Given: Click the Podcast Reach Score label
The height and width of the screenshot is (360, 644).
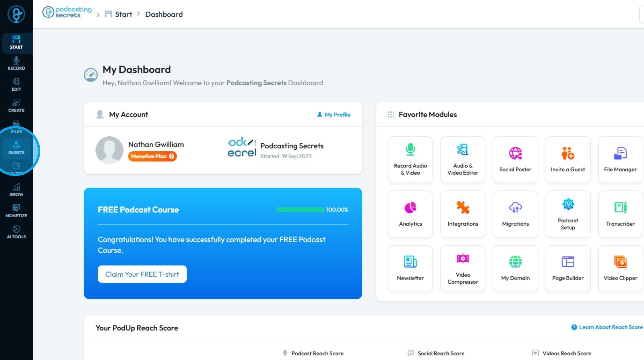Looking at the screenshot, I should tap(317, 353).
